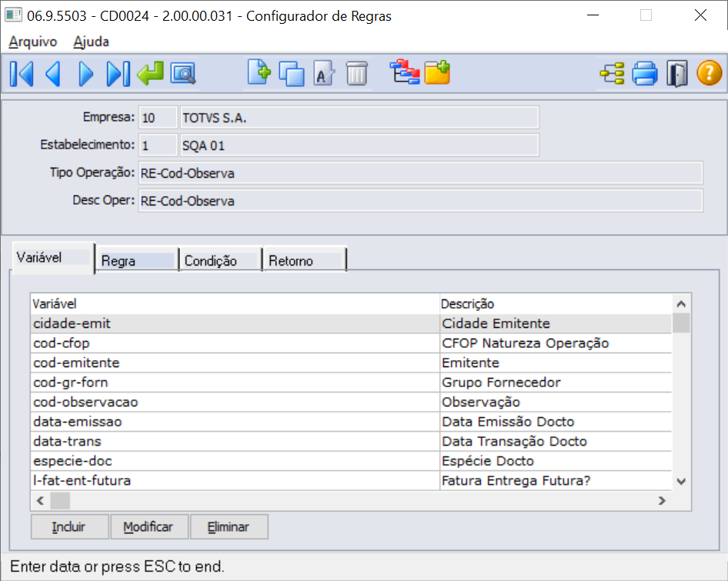Click the Variável column header
Screen dimensions: 728x581
235,304
